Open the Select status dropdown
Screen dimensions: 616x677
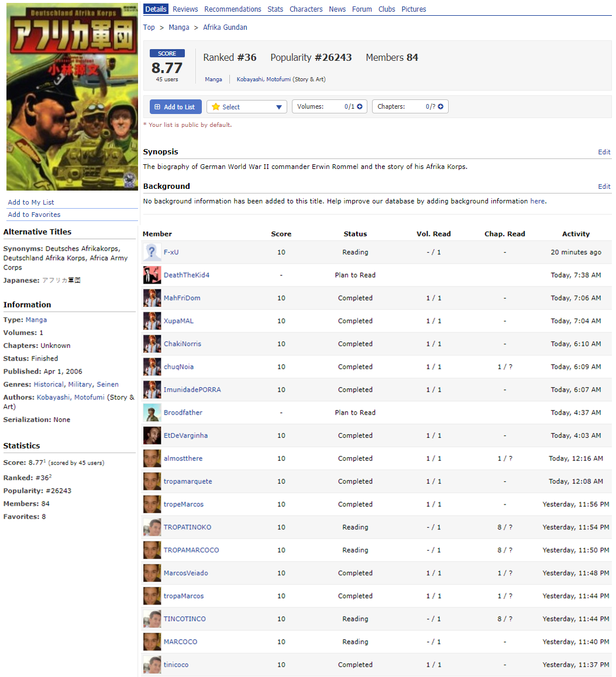coord(246,107)
